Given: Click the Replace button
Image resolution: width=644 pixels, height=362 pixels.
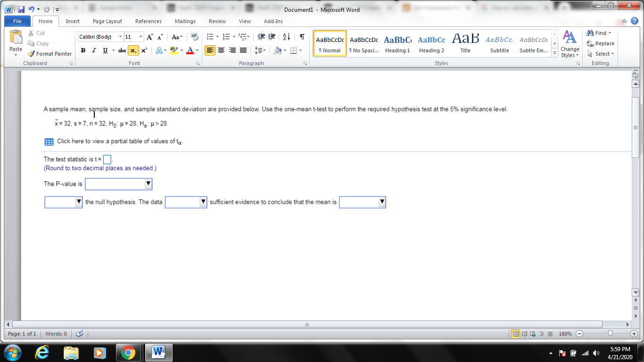Looking at the screenshot, I should pos(600,43).
